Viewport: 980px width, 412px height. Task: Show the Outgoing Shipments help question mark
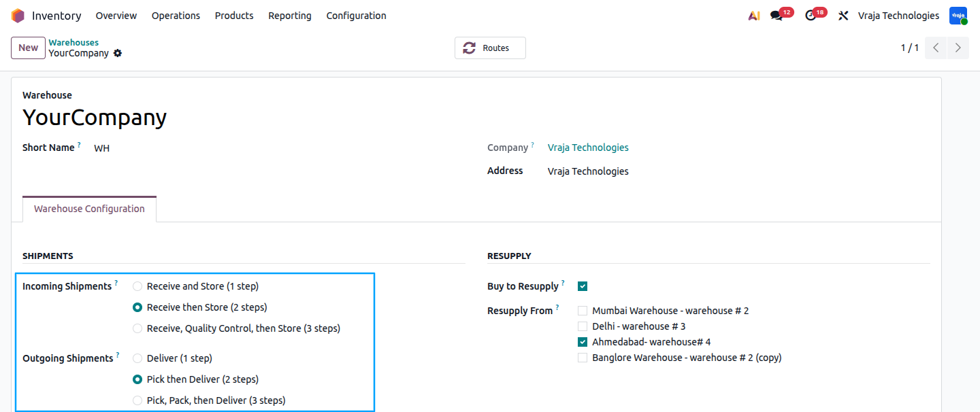[x=118, y=356]
